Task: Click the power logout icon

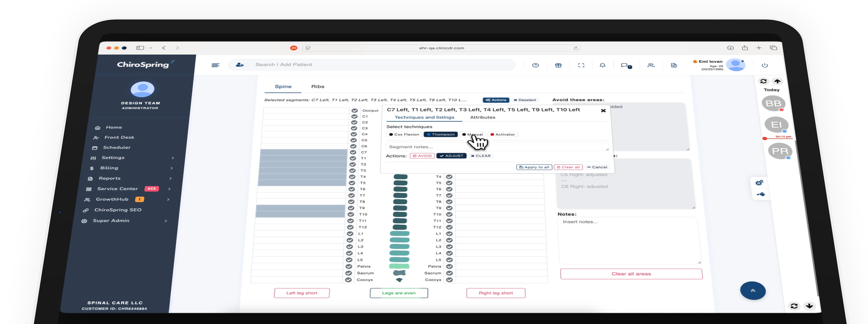Action: [765, 65]
